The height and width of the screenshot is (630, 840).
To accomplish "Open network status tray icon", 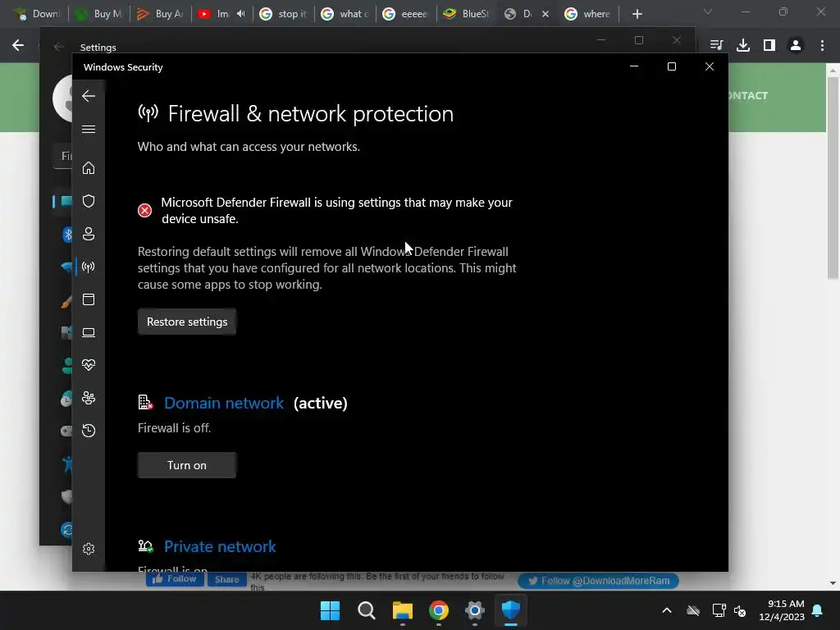I will pos(719,610).
